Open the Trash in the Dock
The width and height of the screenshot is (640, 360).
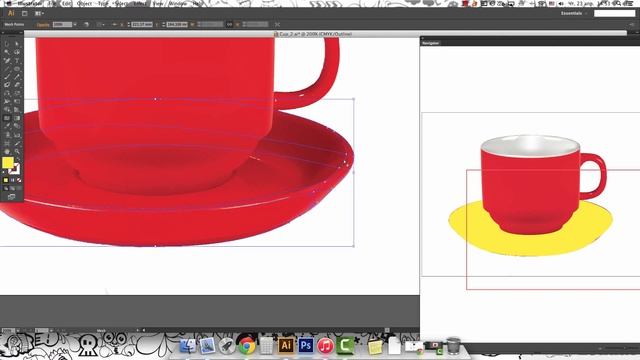(453, 346)
